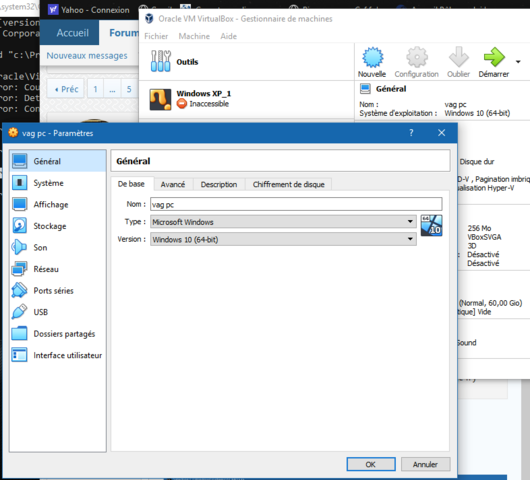Click the Yahoo favicon on browser tab
Screen dimensions: 530x480
coord(53,10)
